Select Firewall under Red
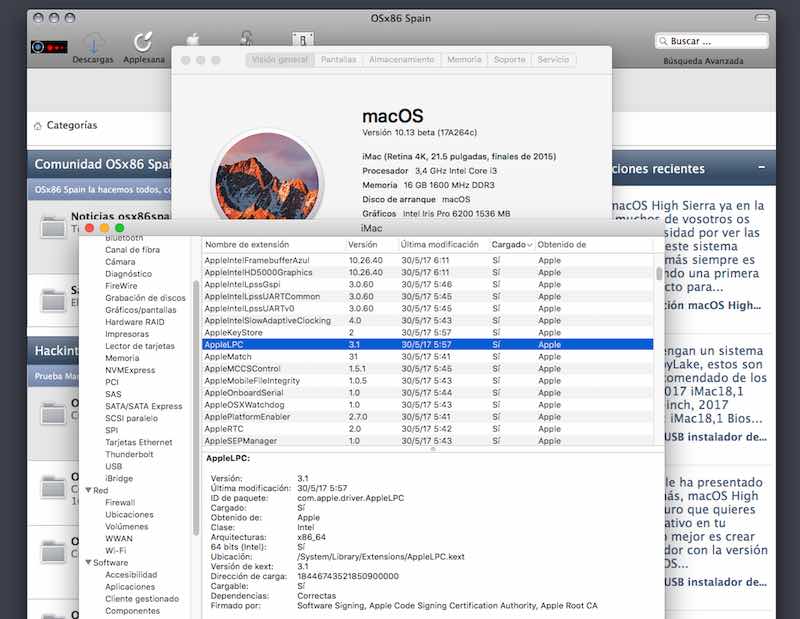800x619 pixels. pos(120,503)
